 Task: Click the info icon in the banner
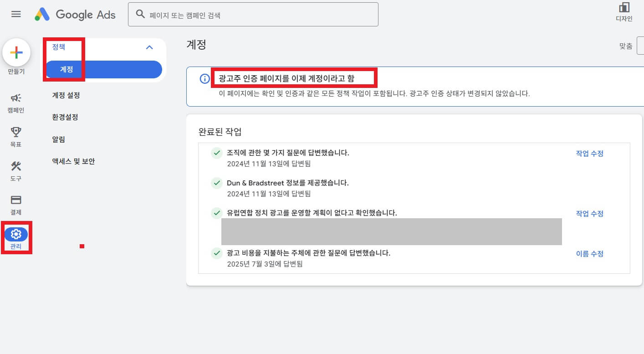(205, 79)
